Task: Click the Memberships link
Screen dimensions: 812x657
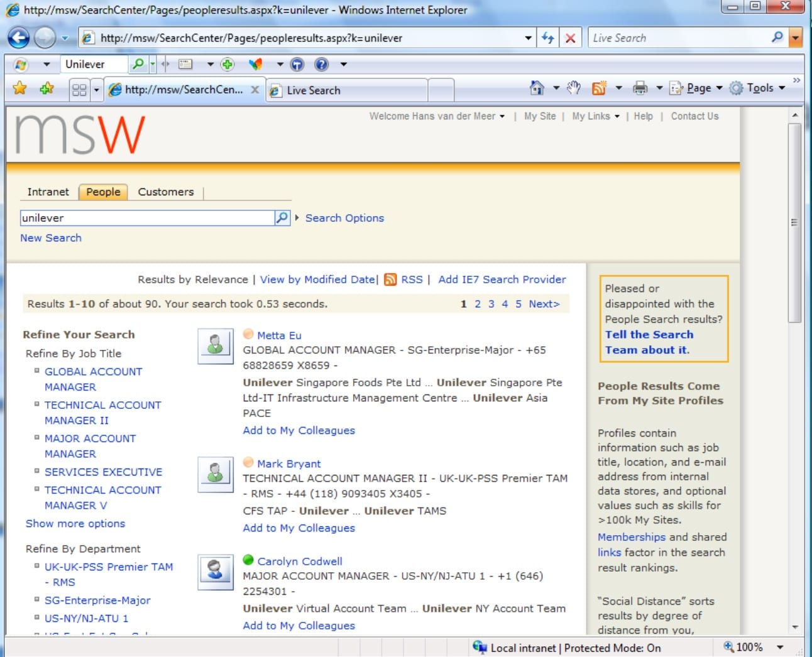Action: pos(632,537)
